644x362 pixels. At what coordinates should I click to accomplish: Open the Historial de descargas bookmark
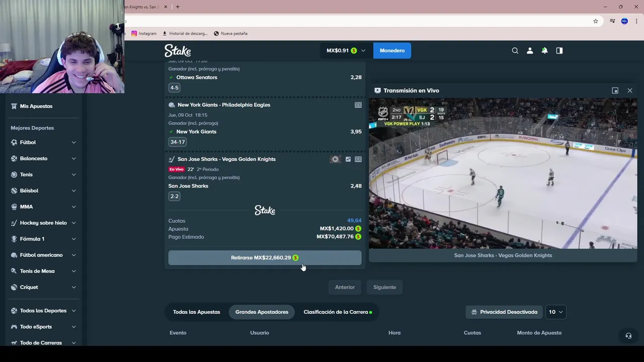185,34
